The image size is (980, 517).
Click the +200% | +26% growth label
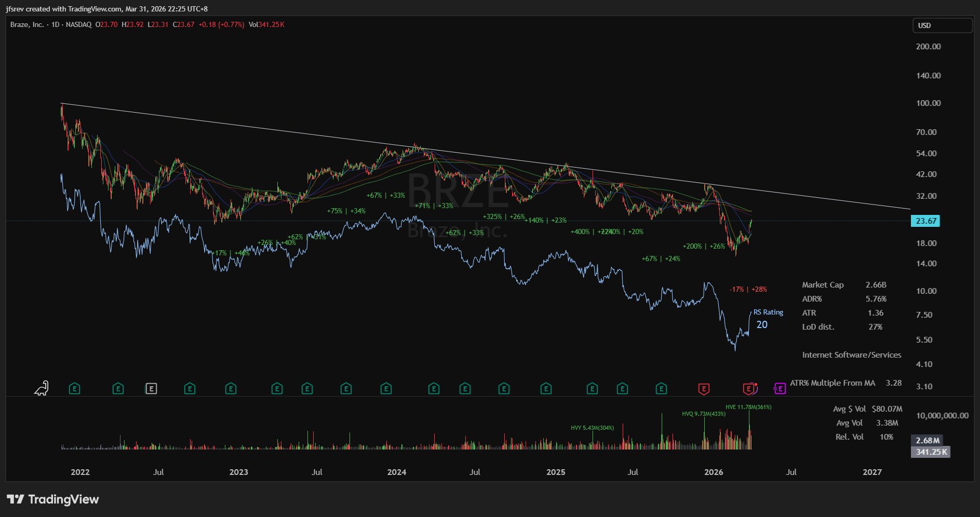click(704, 246)
